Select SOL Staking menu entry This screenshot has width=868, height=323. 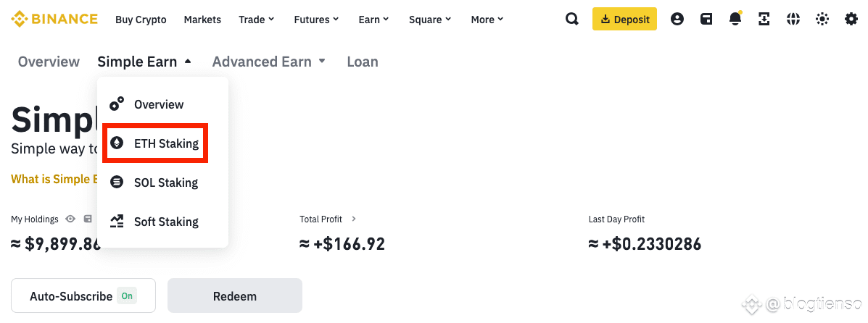tap(155, 183)
